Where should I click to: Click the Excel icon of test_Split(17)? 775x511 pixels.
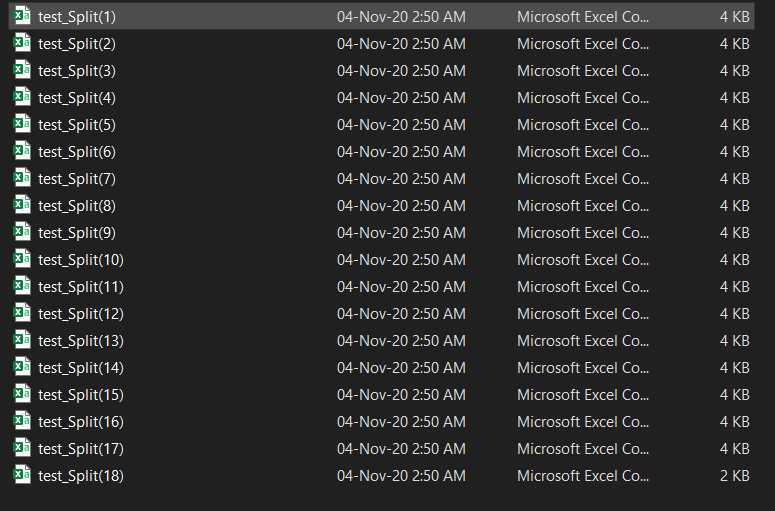click(x=22, y=448)
